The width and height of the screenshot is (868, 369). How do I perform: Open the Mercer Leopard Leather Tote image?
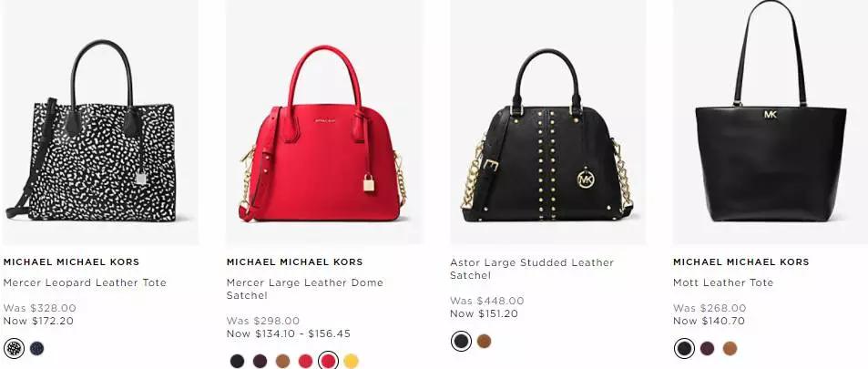[99, 122]
